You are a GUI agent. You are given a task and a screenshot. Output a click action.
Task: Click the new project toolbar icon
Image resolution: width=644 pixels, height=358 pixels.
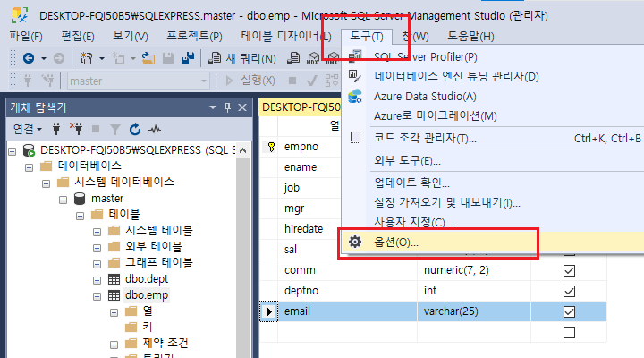[86, 58]
